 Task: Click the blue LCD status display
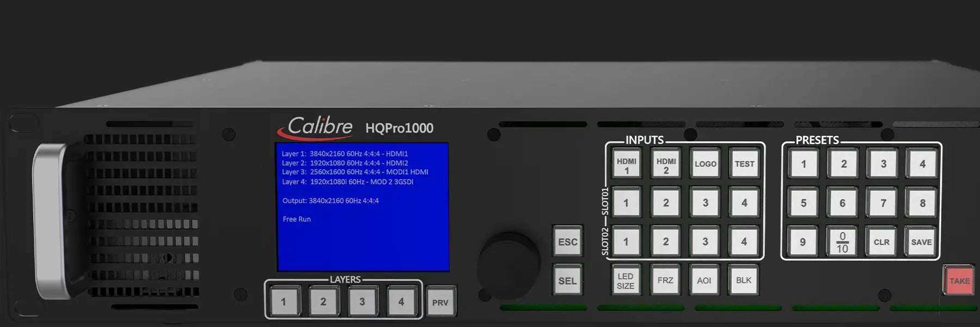363,207
